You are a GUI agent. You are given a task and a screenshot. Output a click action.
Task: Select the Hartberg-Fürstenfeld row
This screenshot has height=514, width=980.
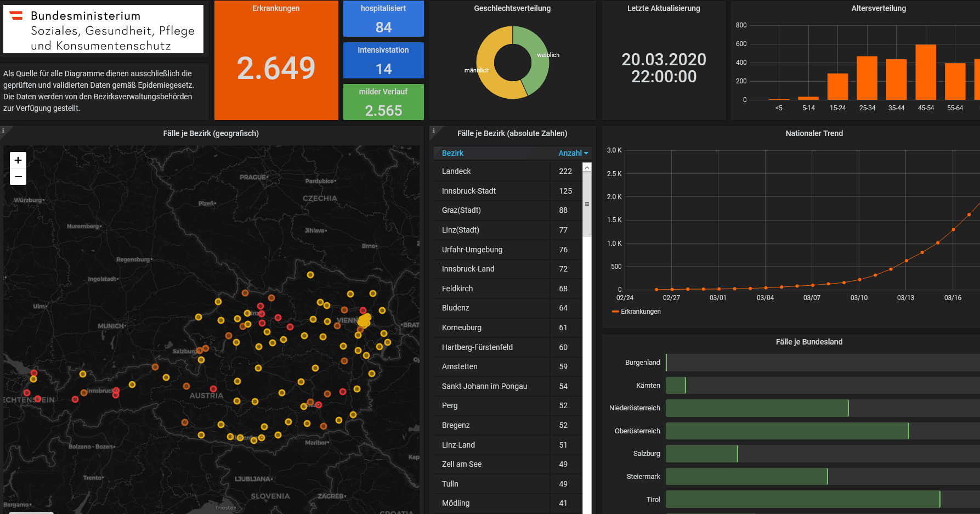click(508, 347)
